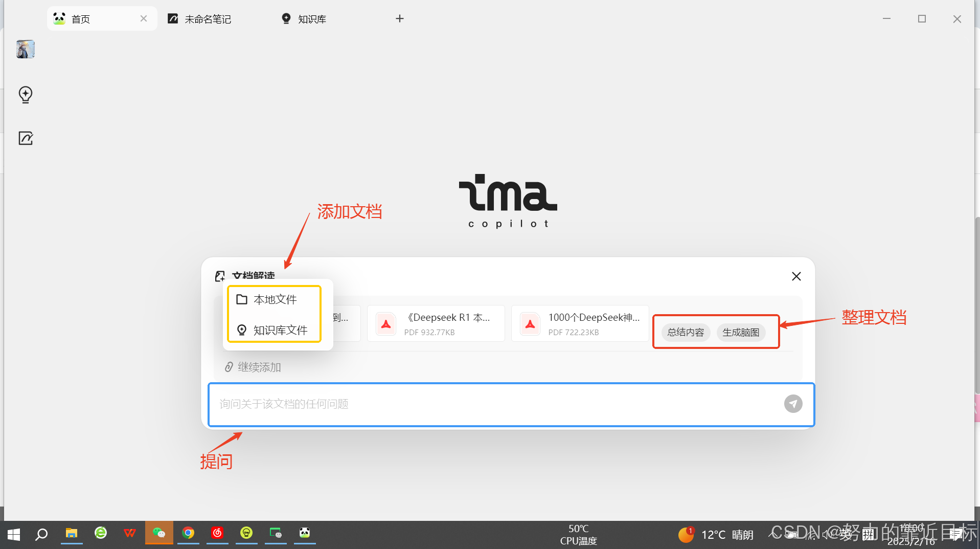
Task: Click the 总结内容 button
Action: pos(686,332)
